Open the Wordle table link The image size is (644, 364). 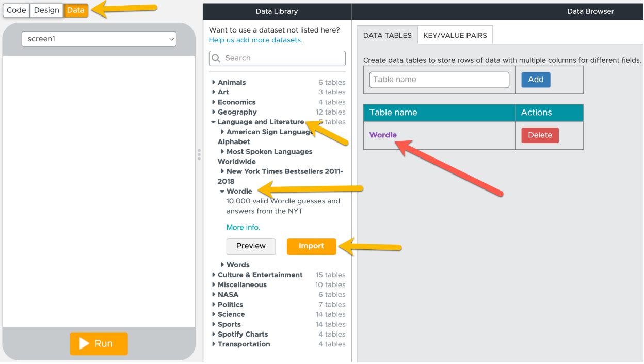point(383,135)
